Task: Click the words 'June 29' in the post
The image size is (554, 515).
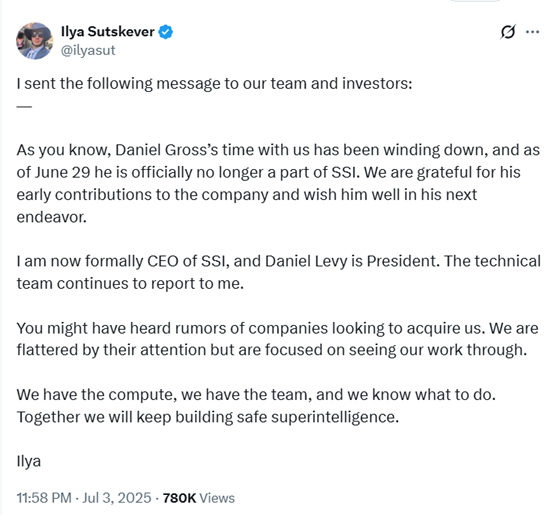Action: pos(62,172)
